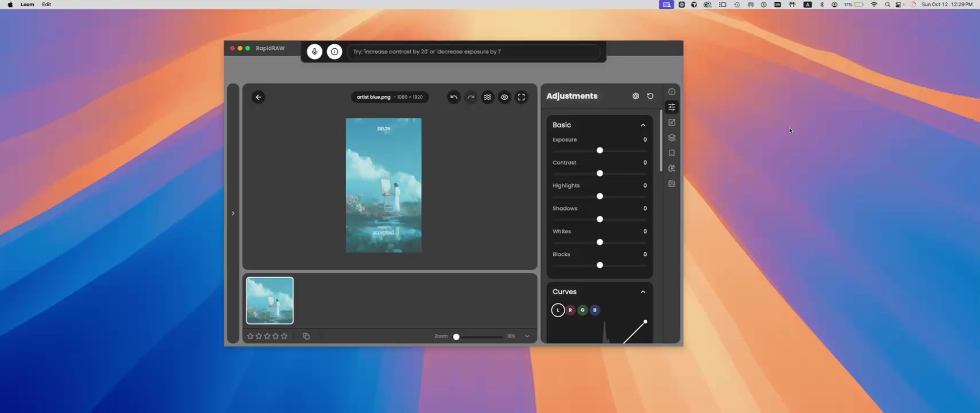Open the Edit menu in menu bar

[x=46, y=5]
